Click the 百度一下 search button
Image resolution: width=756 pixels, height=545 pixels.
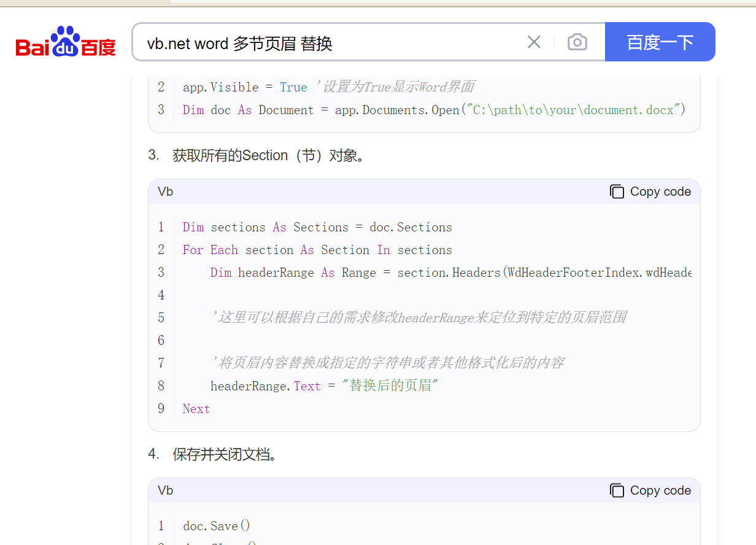[x=660, y=42]
